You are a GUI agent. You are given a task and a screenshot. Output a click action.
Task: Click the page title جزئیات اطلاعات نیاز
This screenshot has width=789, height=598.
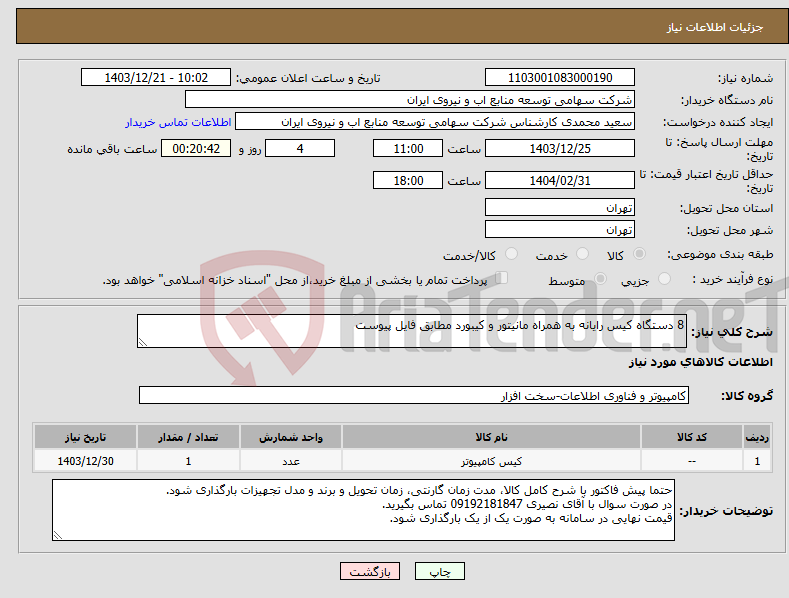pos(715,27)
